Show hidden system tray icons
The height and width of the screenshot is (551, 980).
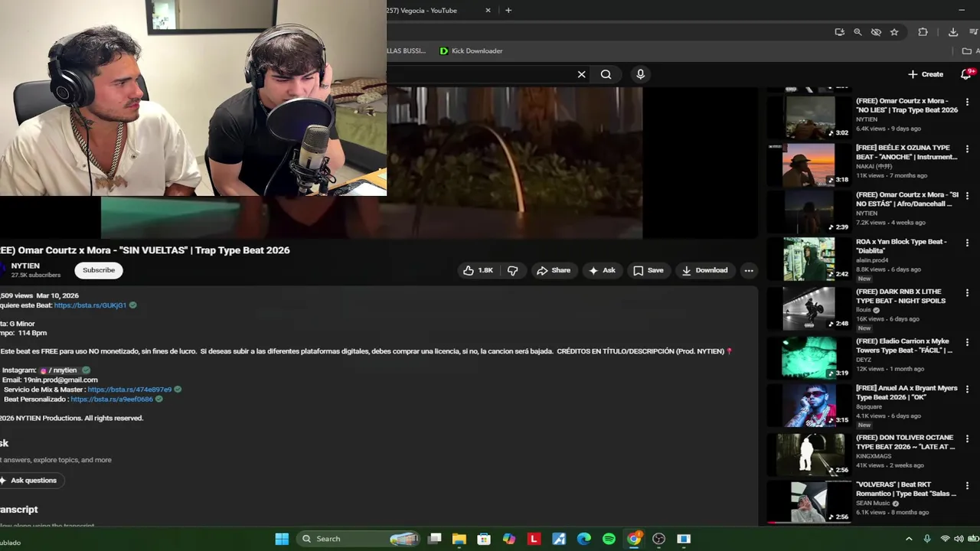(909, 539)
